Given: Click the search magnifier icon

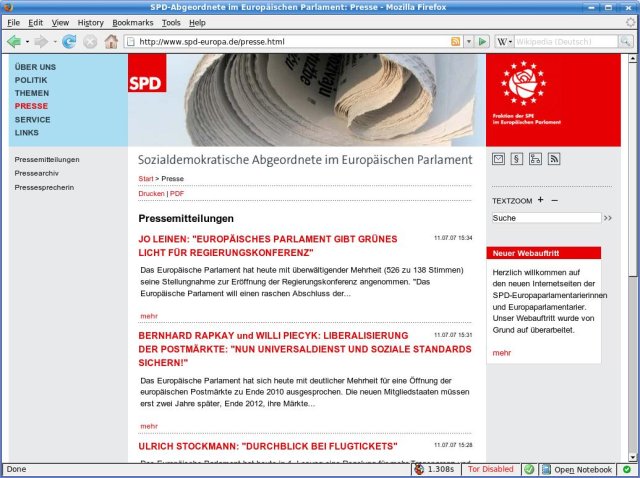Looking at the screenshot, I should [x=625, y=41].
